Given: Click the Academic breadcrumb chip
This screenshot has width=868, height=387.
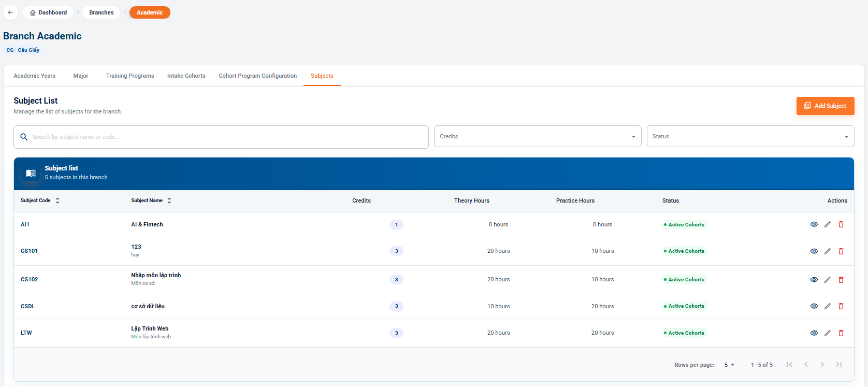Looking at the screenshot, I should coord(150,12).
